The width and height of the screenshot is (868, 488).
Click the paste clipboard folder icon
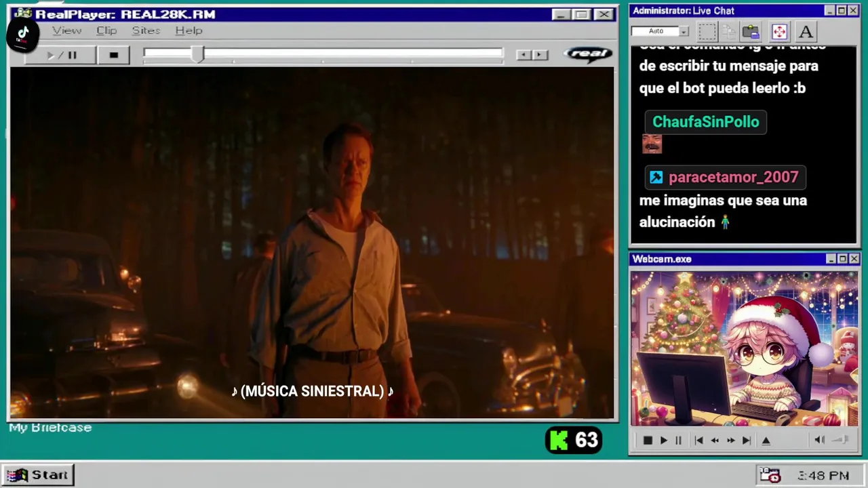751,31
